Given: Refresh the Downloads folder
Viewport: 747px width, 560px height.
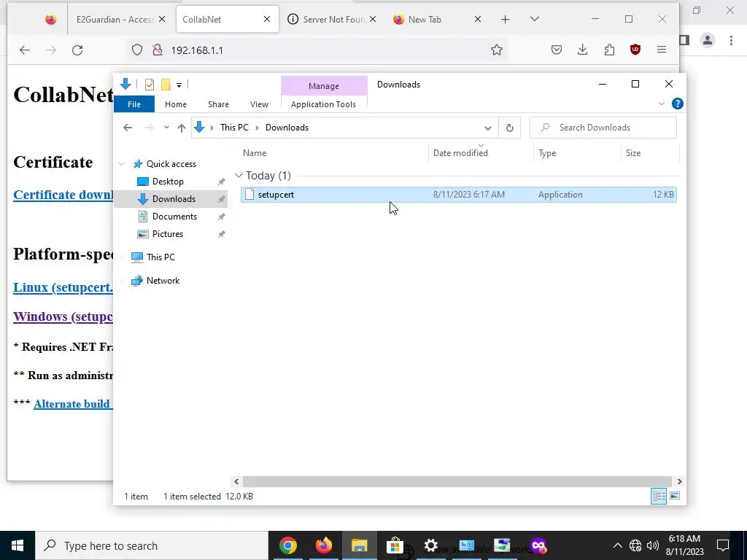Looking at the screenshot, I should coord(509,128).
